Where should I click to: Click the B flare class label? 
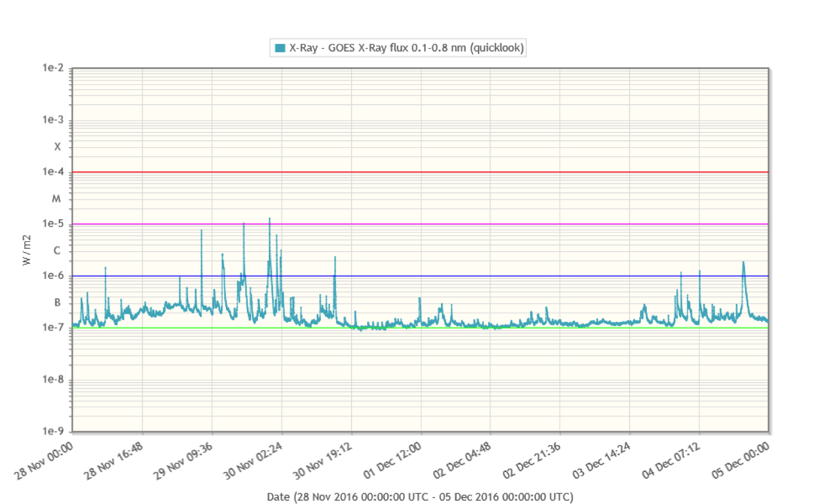[57, 303]
